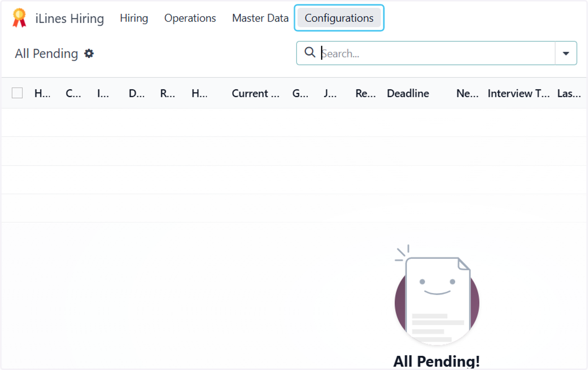Screen dimensions: 588x370
Task: Sort by the D... column header
Action: [137, 93]
